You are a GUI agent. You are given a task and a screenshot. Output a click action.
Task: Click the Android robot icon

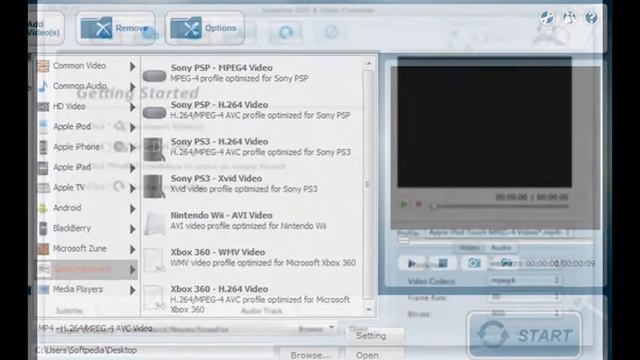click(43, 209)
